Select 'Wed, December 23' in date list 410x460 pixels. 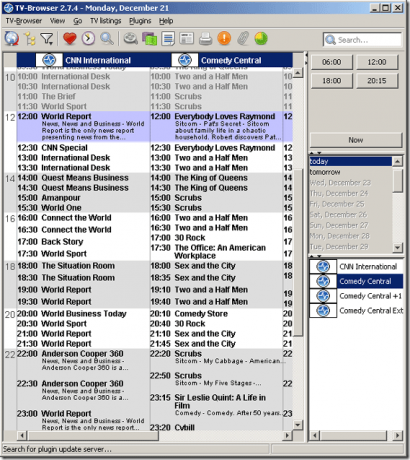[x=351, y=183]
